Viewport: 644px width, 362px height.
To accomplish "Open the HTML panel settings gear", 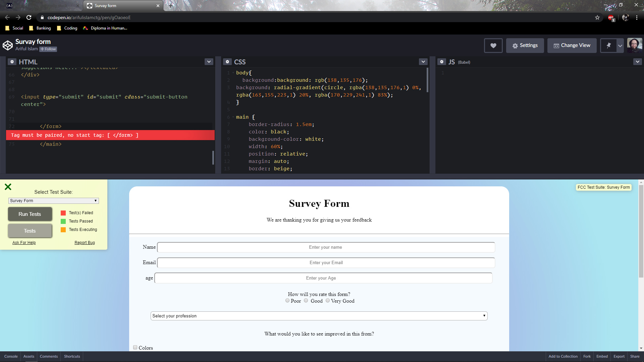I will pos(12,62).
